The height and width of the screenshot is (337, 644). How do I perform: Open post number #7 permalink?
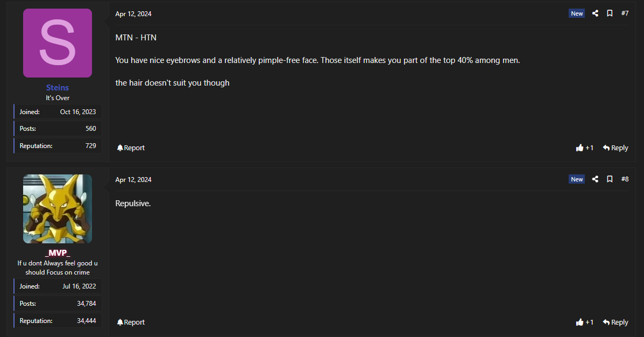coord(625,13)
